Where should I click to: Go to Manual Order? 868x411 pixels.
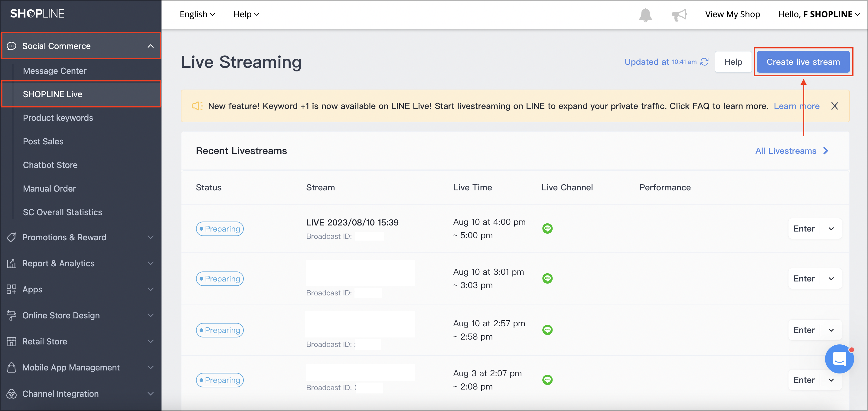click(x=49, y=189)
